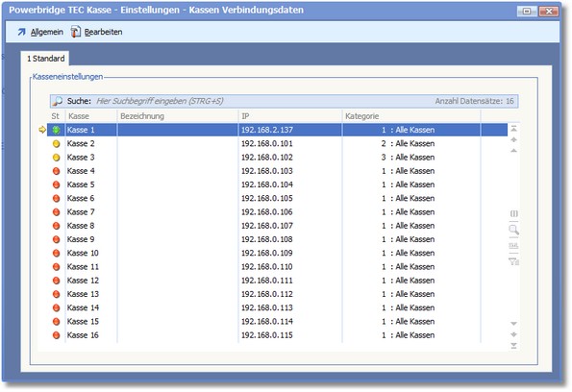
Task: Click the column layout bracket icon
Action: [x=513, y=213]
